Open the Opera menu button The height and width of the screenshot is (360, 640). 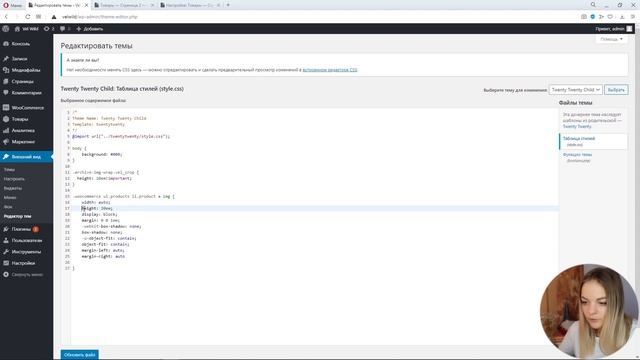coord(12,5)
